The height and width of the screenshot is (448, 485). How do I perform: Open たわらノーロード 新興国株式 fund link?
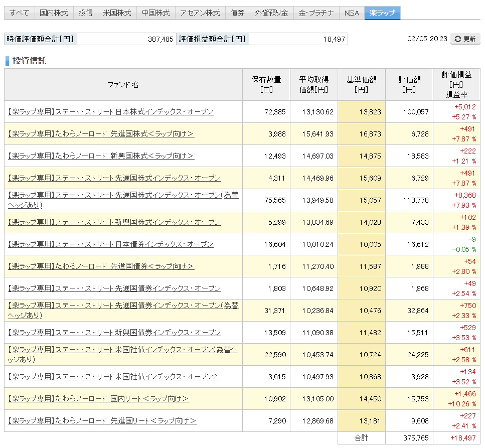coord(101,156)
